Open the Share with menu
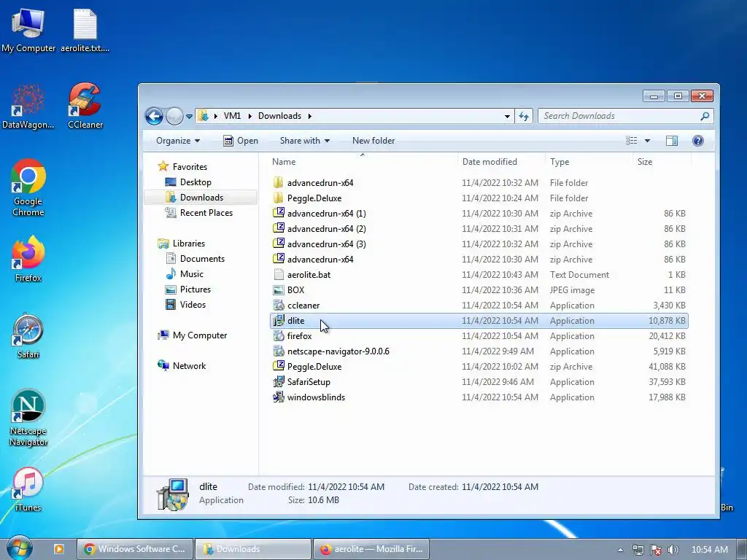This screenshot has height=560, width=747. 304,141
